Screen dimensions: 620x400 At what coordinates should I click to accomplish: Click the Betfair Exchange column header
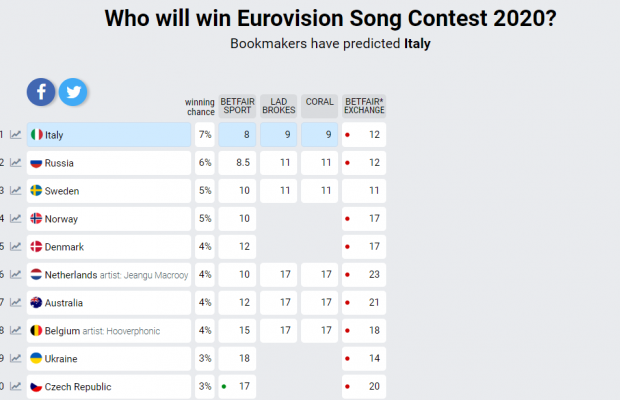pyautogui.click(x=364, y=106)
